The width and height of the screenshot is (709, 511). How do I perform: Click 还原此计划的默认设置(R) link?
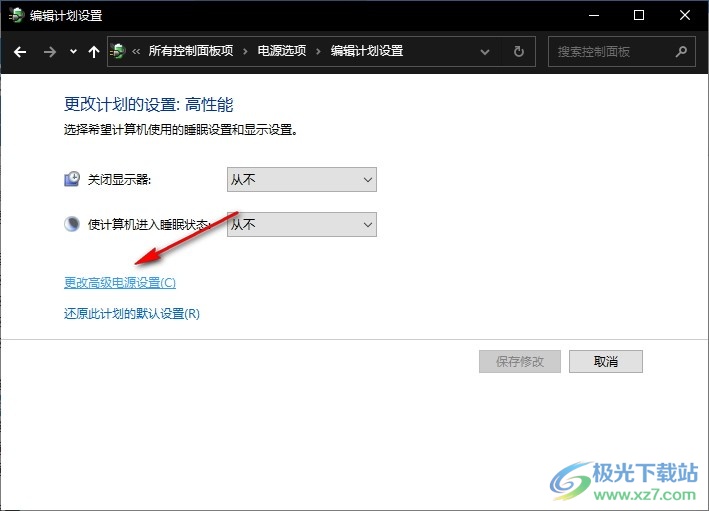point(132,313)
